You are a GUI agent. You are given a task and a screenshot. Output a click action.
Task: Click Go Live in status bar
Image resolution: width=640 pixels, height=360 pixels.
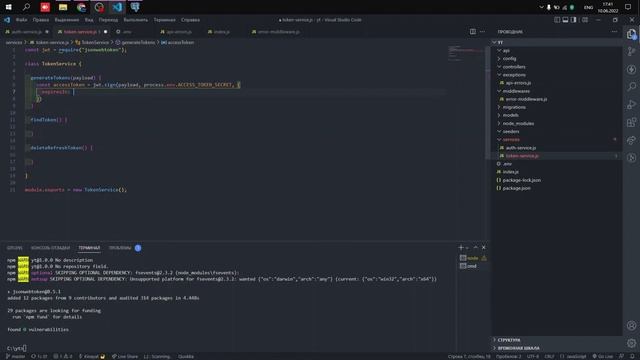coord(602,356)
